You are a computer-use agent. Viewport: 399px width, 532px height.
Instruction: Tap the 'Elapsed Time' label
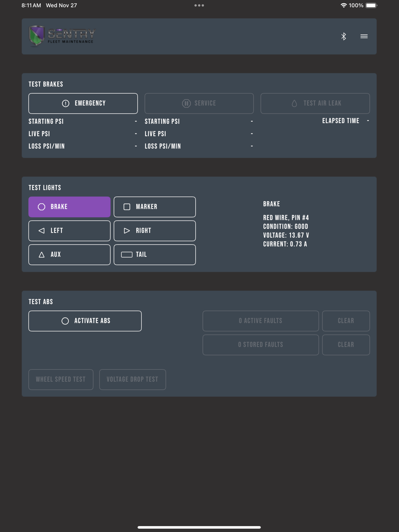[341, 121]
